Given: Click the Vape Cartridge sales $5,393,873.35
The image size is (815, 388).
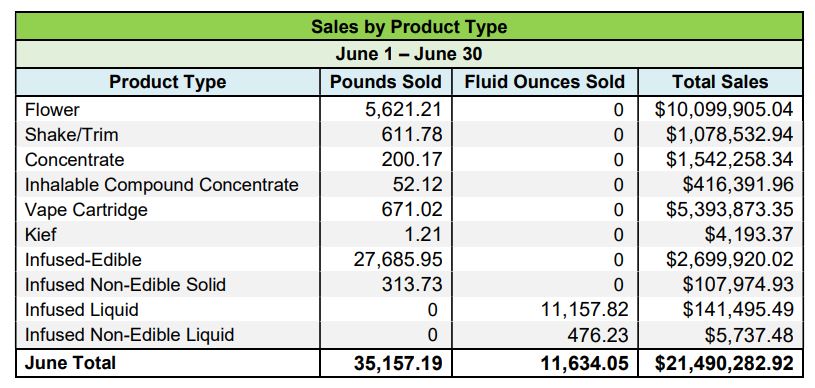Looking at the screenshot, I should tap(729, 210).
